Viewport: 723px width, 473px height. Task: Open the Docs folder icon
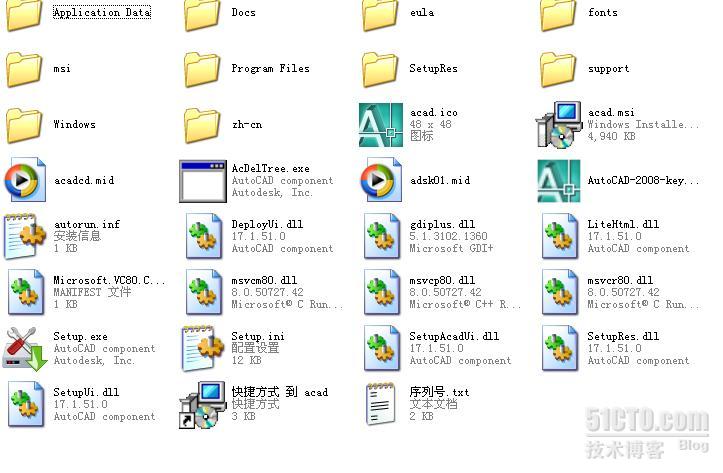(x=202, y=16)
